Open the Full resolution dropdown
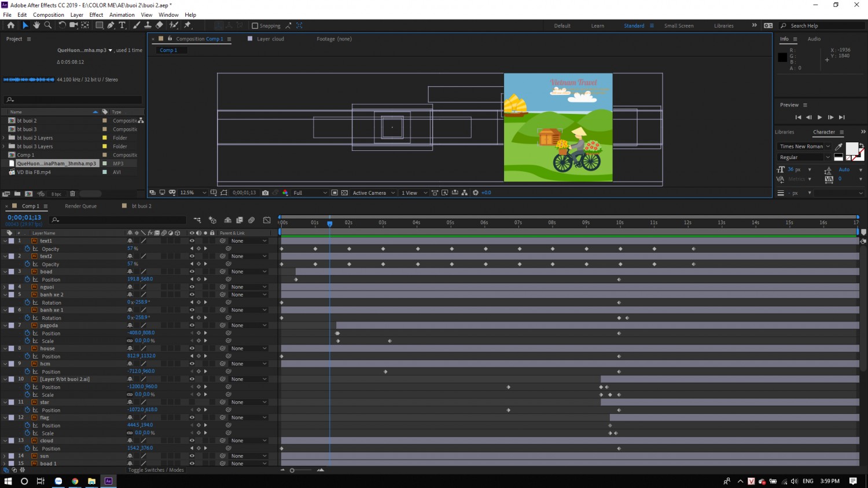This screenshot has height=488, width=868. (310, 193)
